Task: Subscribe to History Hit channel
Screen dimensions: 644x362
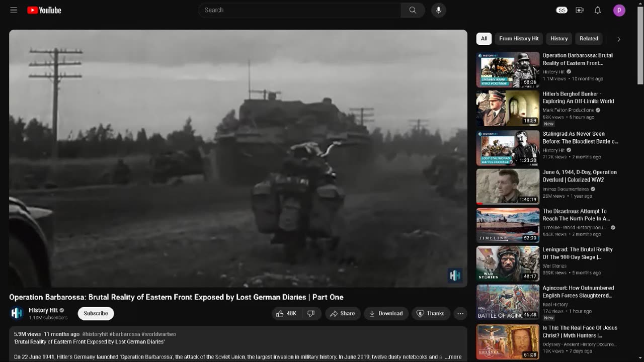Action: (x=96, y=313)
